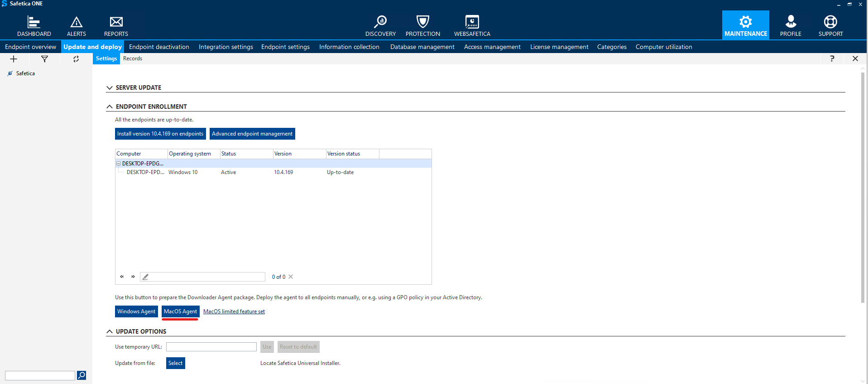868x384 pixels.
Task: Click the search magnifier button in the sidebar
Action: click(x=82, y=375)
